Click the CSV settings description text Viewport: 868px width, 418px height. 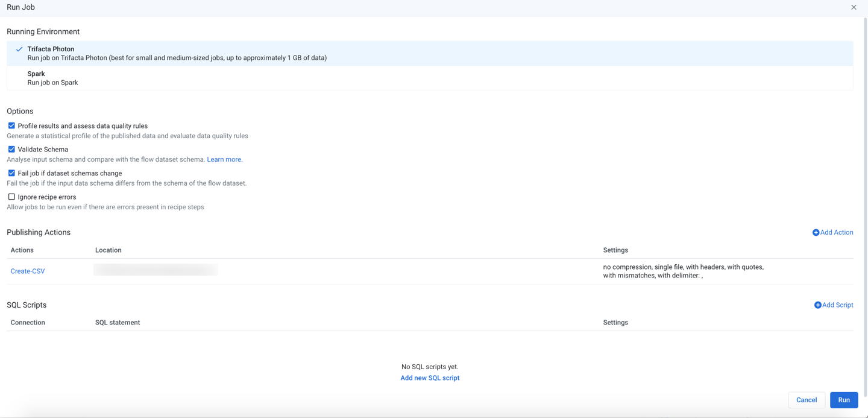[x=683, y=271]
